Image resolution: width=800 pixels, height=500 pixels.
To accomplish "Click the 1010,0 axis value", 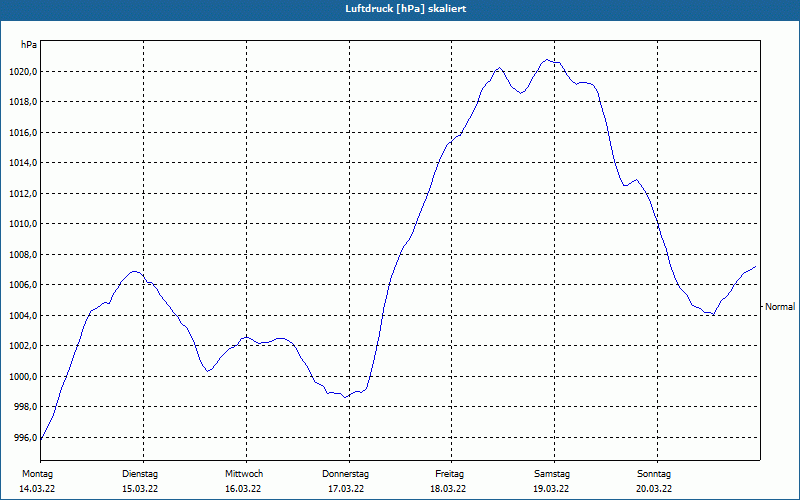I will pos(23,223).
